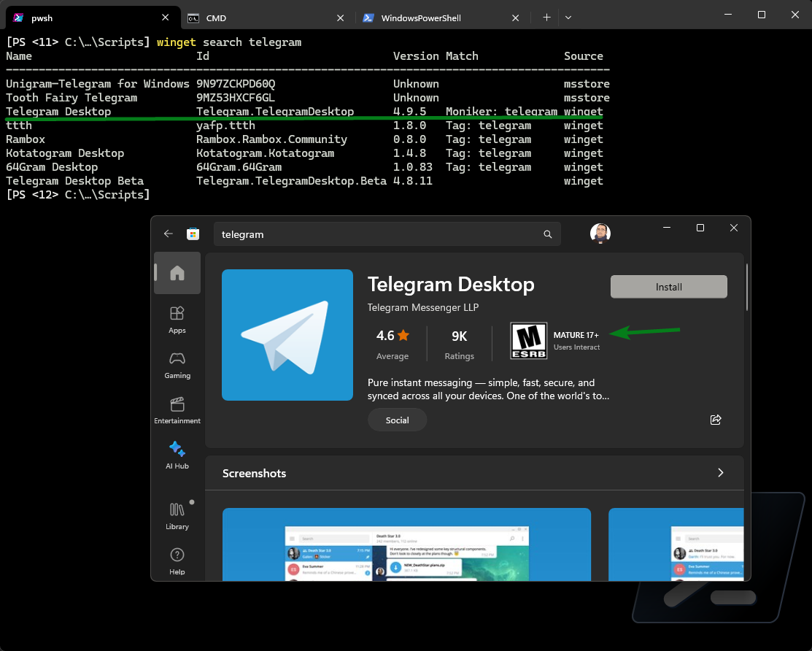Viewport: 812px width, 651px height.
Task: Click the 64Gram.64Gram Id text
Action: 239,167
